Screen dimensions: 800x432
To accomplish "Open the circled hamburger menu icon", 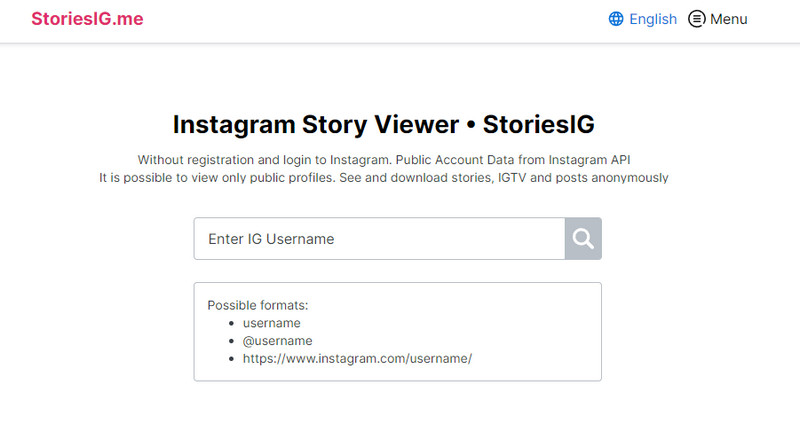I will [x=696, y=19].
